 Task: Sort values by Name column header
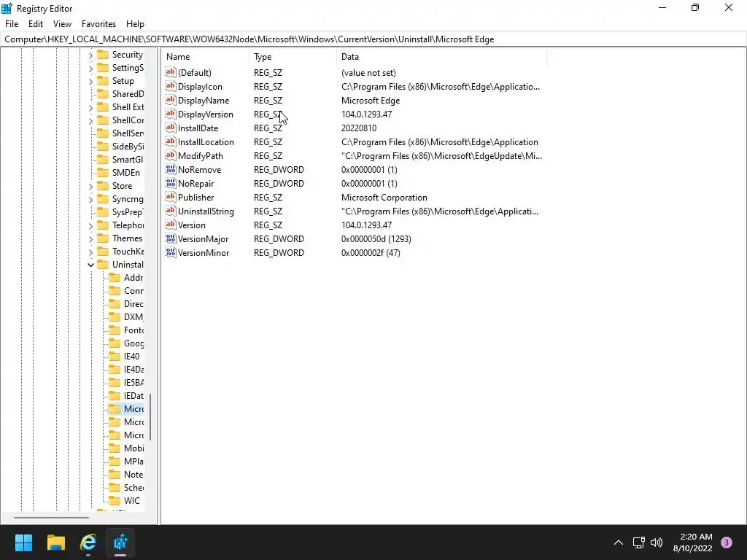point(205,57)
